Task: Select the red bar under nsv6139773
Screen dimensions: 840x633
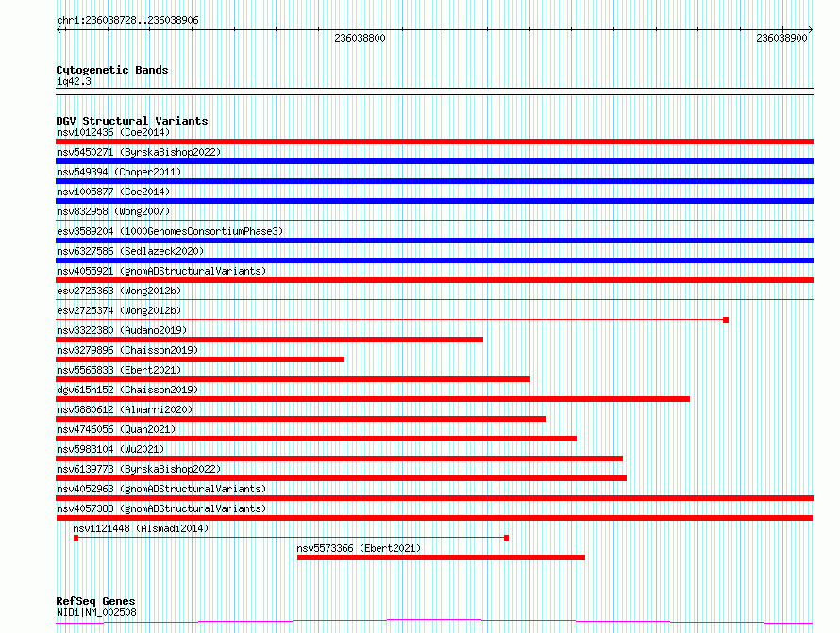Action: [342, 478]
